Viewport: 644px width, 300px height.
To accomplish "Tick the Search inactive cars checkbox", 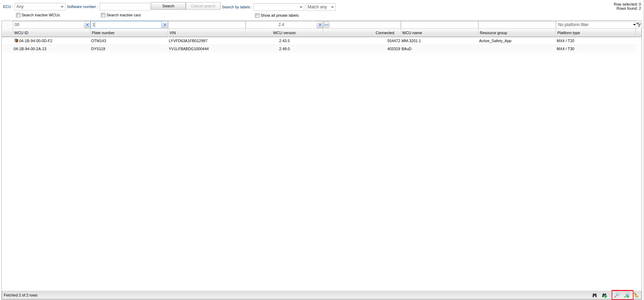I will click(x=103, y=15).
